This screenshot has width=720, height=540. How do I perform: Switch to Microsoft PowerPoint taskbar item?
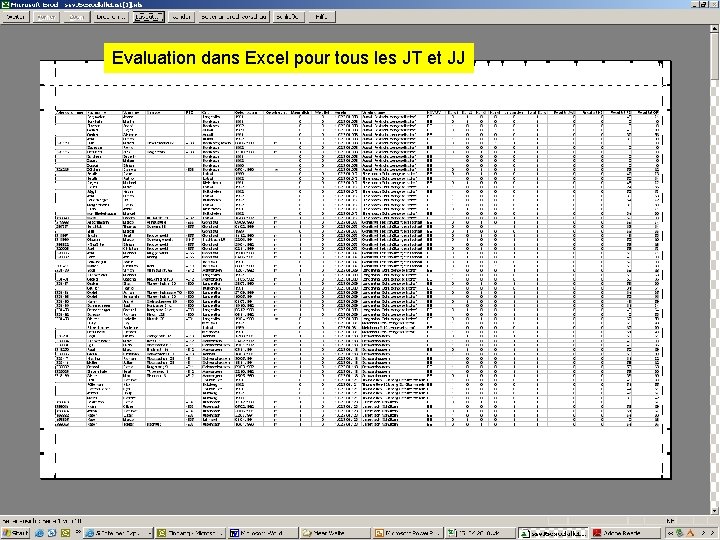click(x=408, y=533)
